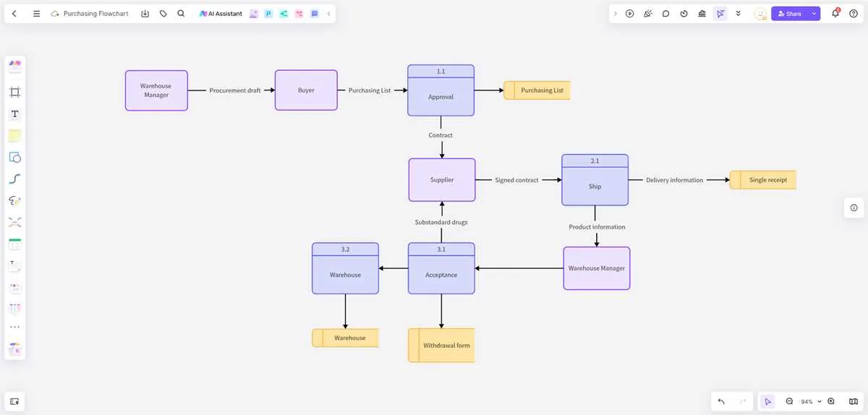
Task: Click the Share button
Action: [x=790, y=14]
